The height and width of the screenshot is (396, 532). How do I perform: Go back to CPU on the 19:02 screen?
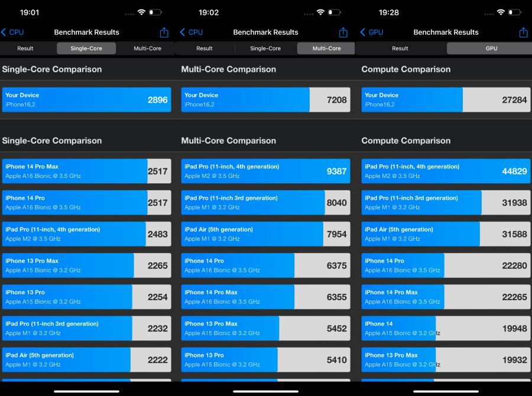[x=192, y=33]
